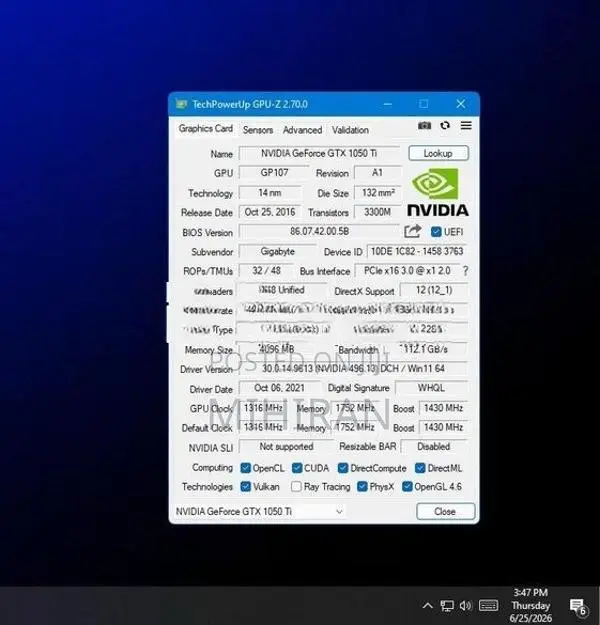This screenshot has height=625, width=600.
Task: Go to the Validation tab
Action: coord(350,130)
